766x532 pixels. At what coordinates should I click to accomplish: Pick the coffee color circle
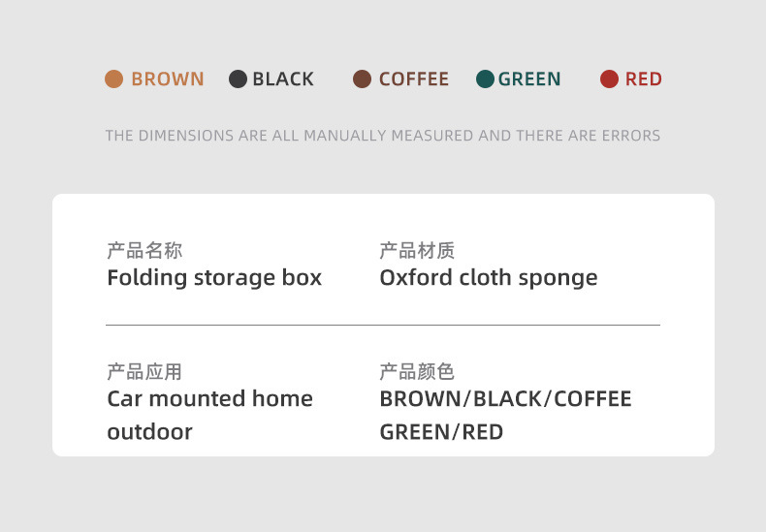click(x=363, y=79)
